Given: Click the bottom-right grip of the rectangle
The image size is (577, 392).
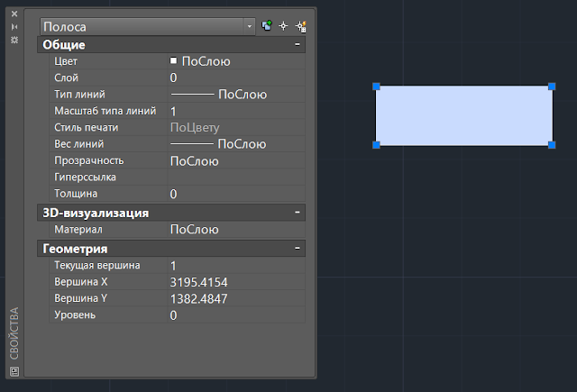Looking at the screenshot, I should (x=552, y=145).
